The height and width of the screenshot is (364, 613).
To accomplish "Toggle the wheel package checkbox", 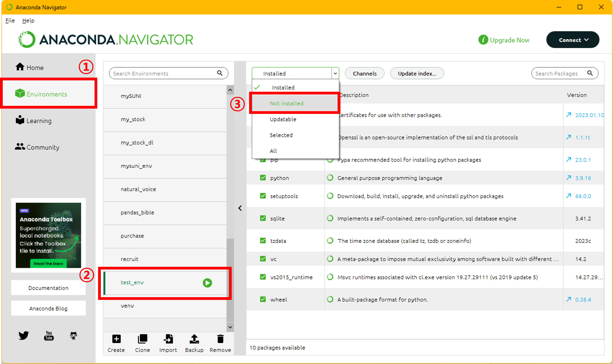I will coord(263,299).
